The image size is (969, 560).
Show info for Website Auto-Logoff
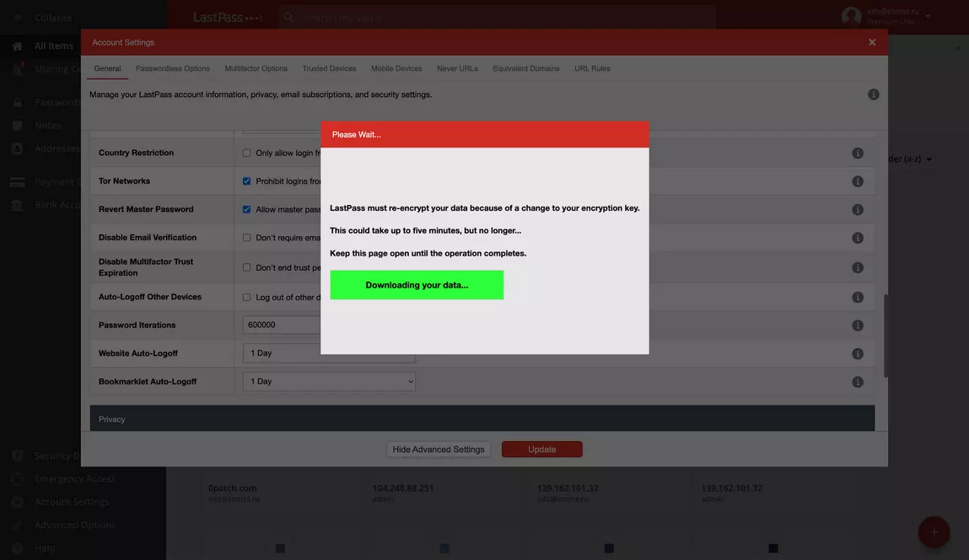coord(858,353)
